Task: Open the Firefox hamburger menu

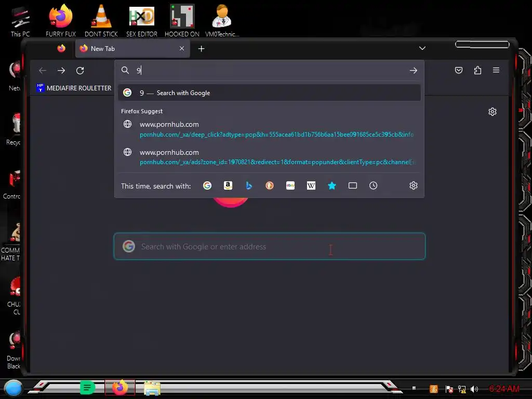Action: 496,70
